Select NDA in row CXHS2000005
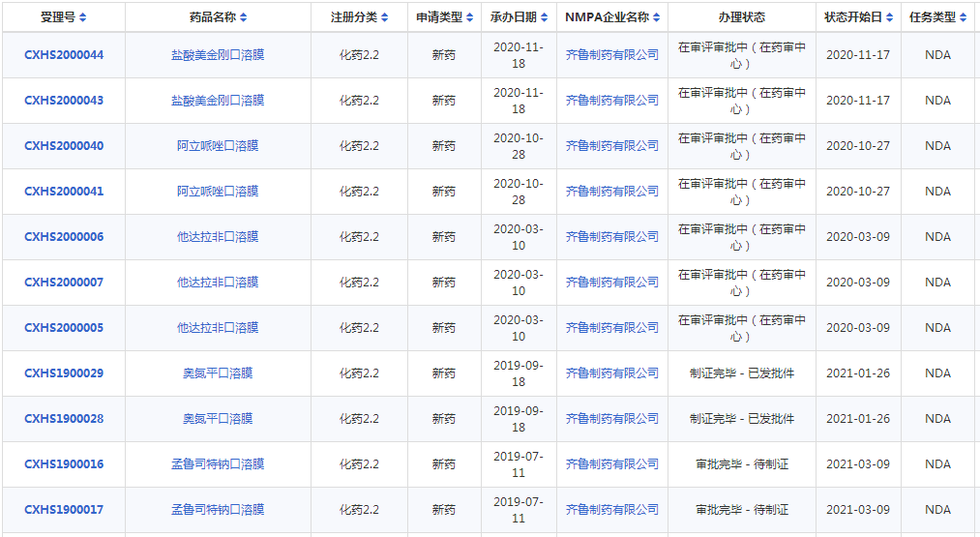 [937, 328]
